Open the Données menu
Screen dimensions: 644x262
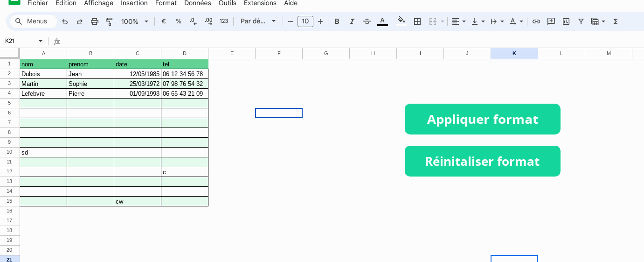[x=197, y=3]
